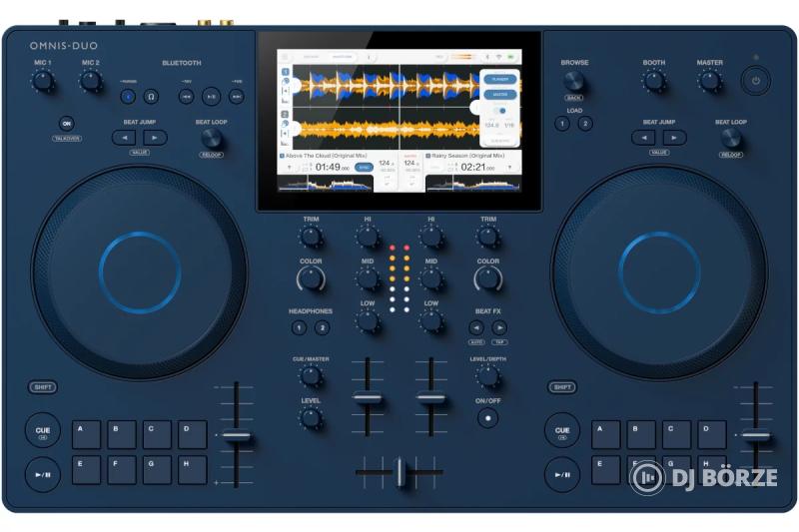Select the MASTER volume knob
This screenshot has width=799, height=532.
pos(709,81)
